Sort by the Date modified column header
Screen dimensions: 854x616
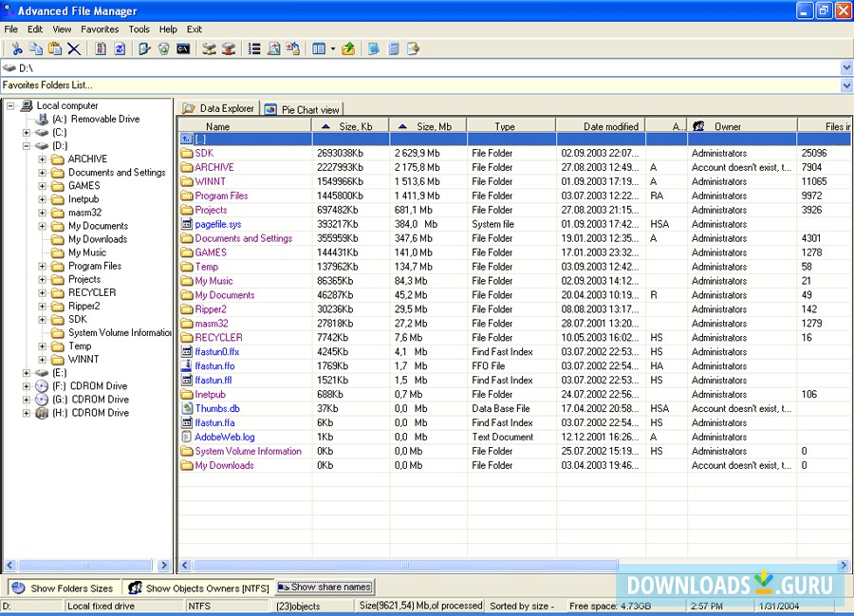(610, 126)
